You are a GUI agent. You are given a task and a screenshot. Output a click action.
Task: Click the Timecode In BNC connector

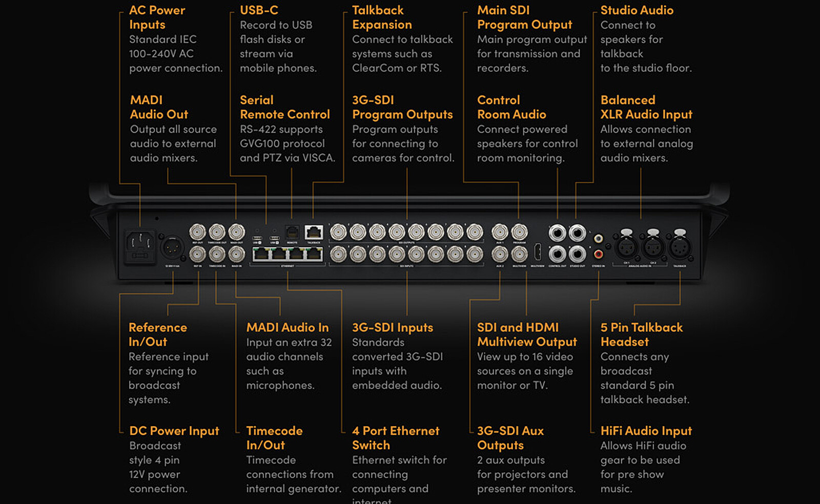(x=217, y=254)
